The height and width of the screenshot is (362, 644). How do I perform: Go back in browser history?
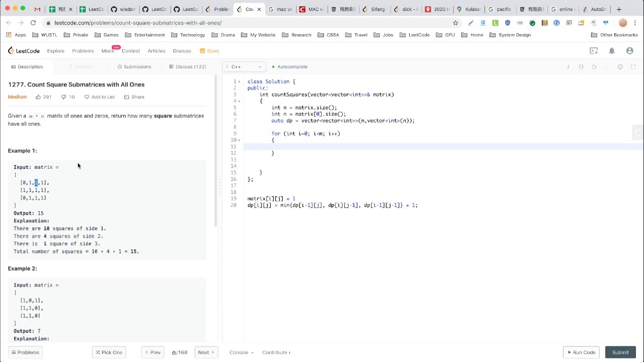coord(9,23)
